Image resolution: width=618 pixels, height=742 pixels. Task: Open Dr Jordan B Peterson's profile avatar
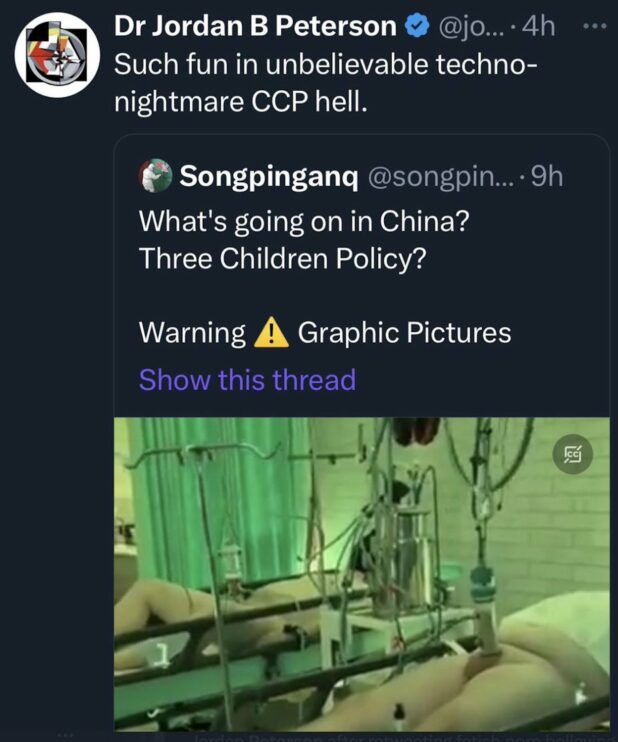[x=58, y=55]
